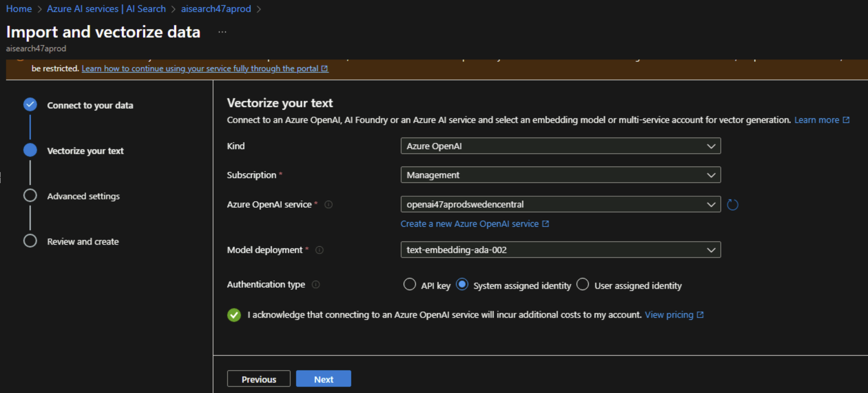Click the Kind label
This screenshot has width=868, height=393.
click(236, 146)
